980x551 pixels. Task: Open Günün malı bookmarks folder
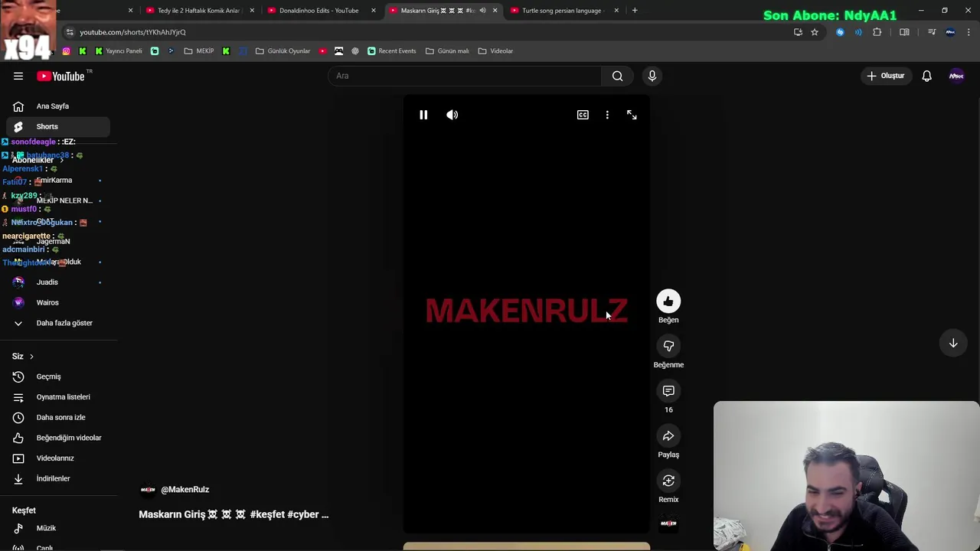click(x=447, y=51)
